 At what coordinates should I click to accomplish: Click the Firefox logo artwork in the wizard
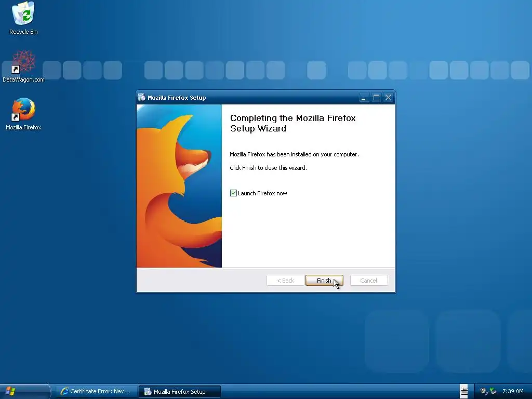pyautogui.click(x=179, y=186)
